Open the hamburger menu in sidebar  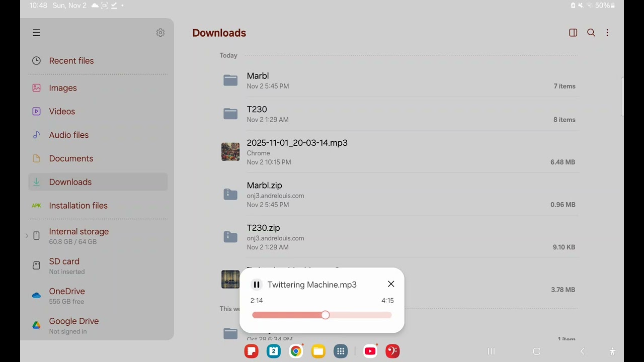[x=36, y=33]
